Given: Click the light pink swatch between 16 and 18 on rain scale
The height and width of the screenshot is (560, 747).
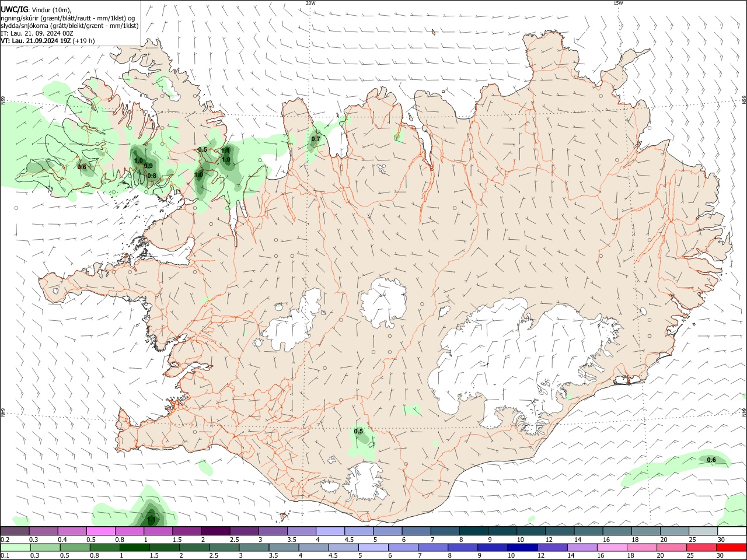Looking at the screenshot, I should click(x=612, y=547).
